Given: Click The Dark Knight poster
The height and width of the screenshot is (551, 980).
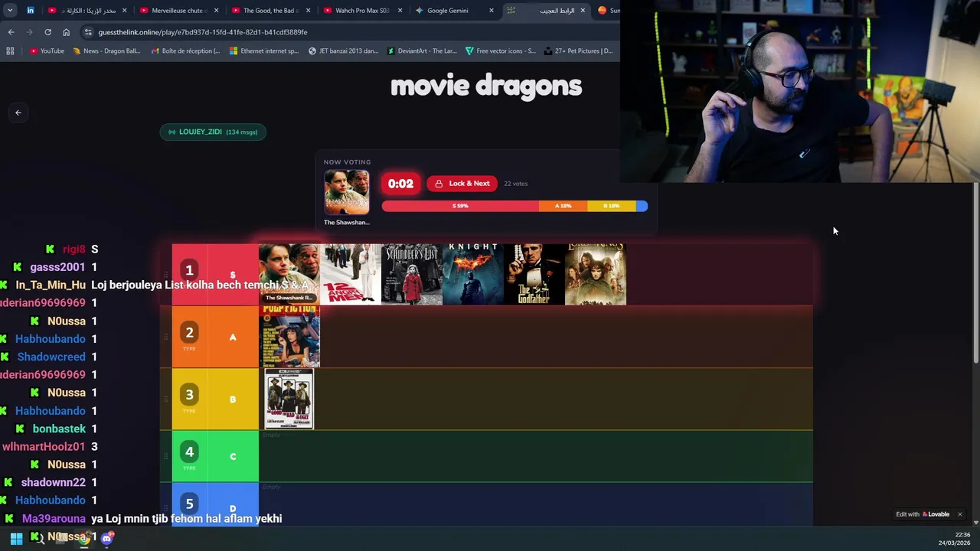Looking at the screenshot, I should pyautogui.click(x=473, y=274).
